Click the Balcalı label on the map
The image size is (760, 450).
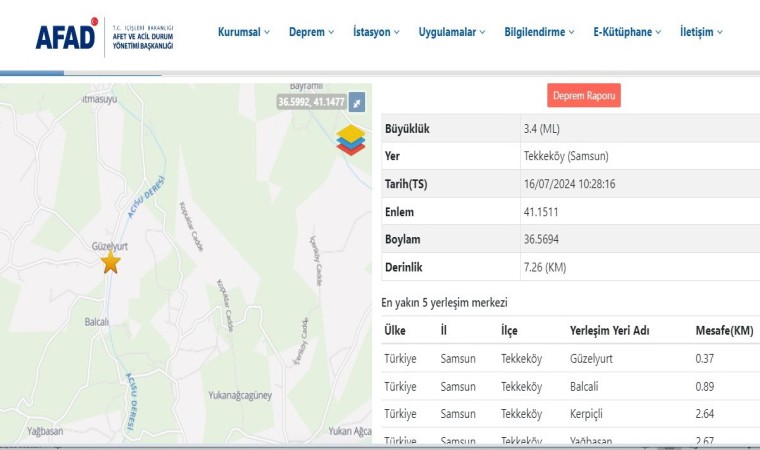tap(97, 322)
